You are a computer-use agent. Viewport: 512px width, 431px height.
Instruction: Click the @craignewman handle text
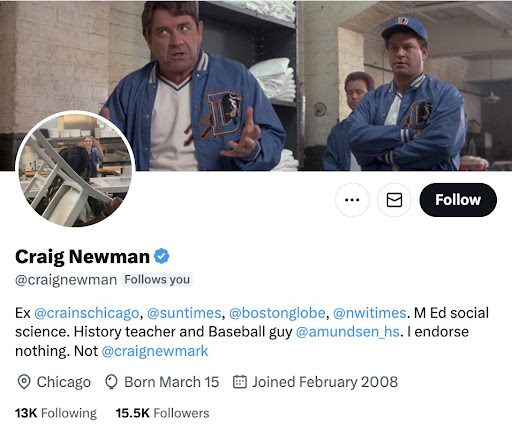66,280
